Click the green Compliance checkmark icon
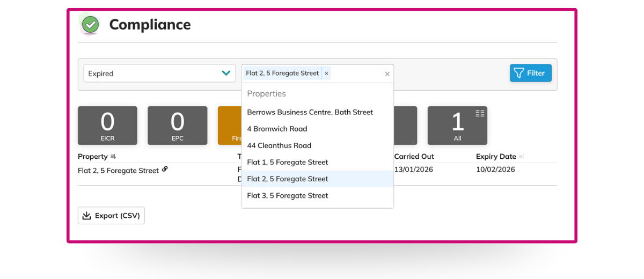The height and width of the screenshot is (279, 644). (x=91, y=25)
